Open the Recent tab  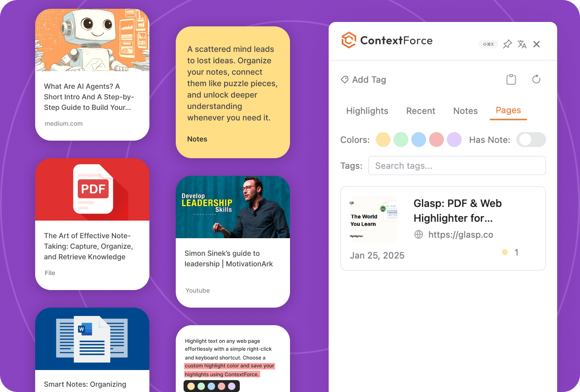pyautogui.click(x=420, y=111)
